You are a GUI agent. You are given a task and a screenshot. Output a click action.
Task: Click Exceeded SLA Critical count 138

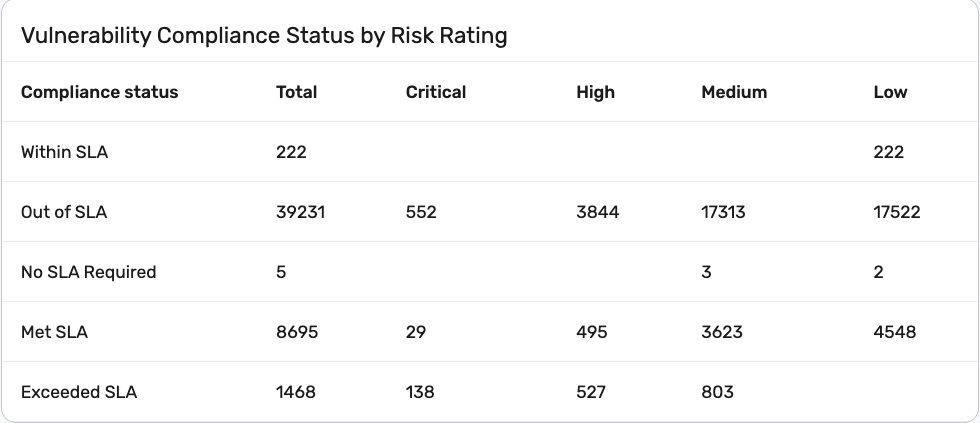point(420,392)
